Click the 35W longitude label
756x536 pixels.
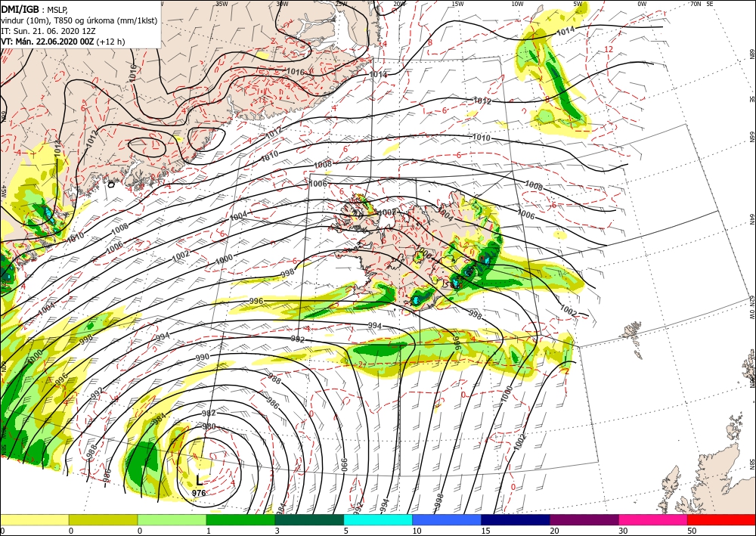click(x=222, y=3)
